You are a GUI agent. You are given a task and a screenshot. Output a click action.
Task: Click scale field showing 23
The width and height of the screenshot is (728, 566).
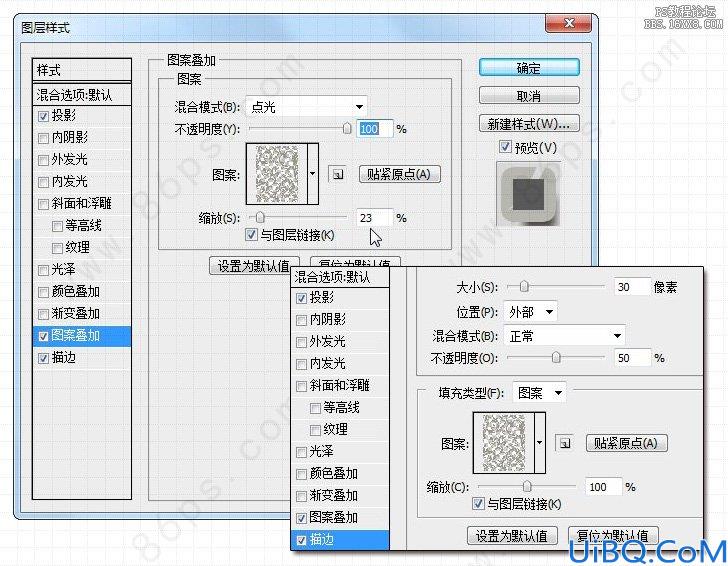click(x=375, y=218)
